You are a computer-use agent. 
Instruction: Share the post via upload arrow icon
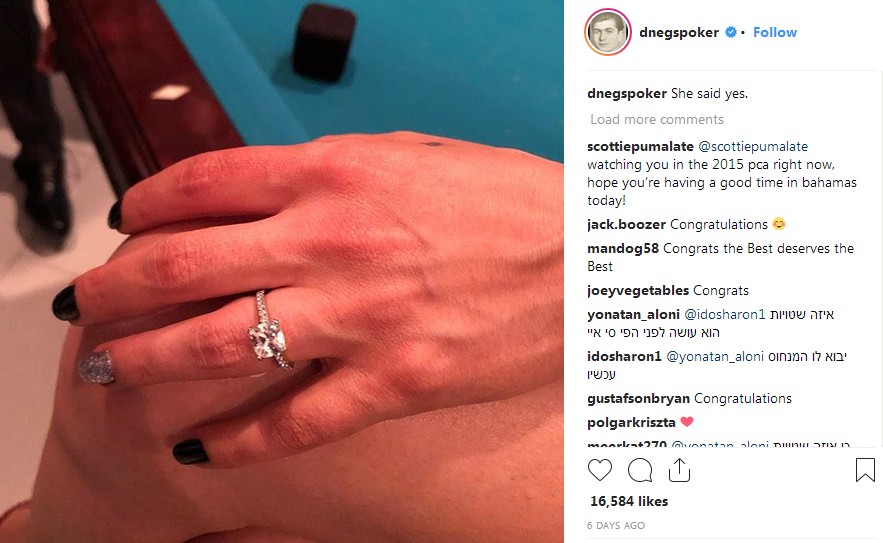680,470
